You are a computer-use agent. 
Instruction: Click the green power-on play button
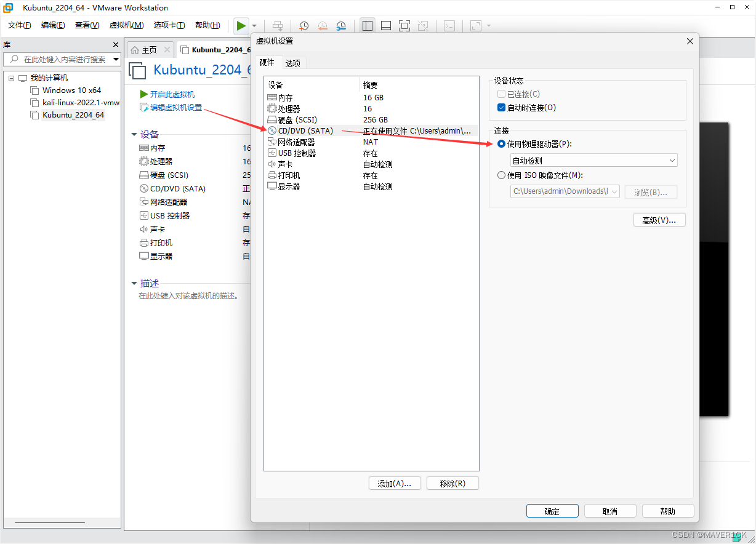[x=241, y=26]
